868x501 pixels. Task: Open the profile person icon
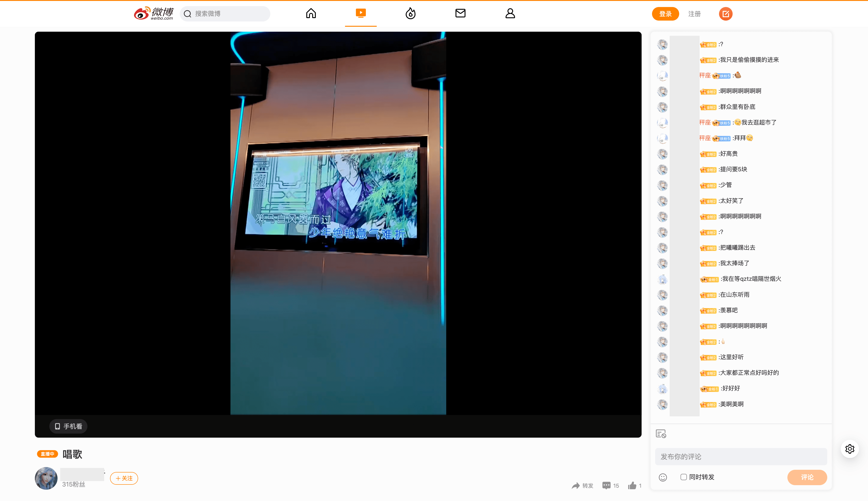pos(510,13)
